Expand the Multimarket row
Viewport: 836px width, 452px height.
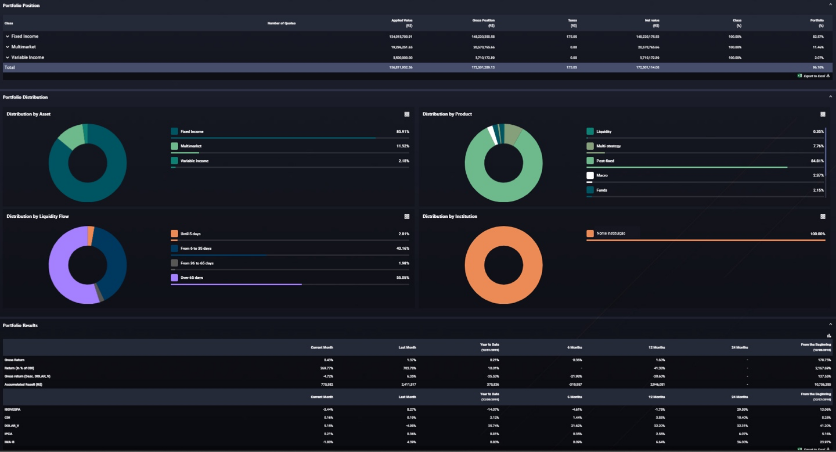click(7, 47)
